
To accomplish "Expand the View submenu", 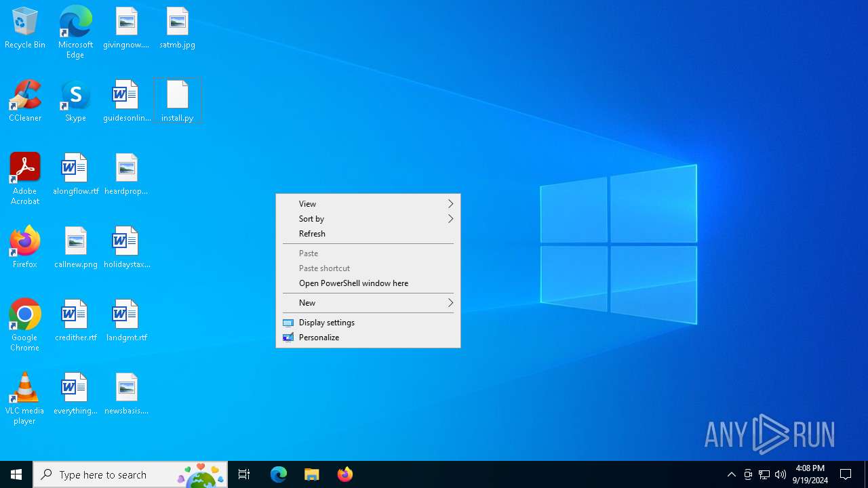I will pyautogui.click(x=368, y=204).
